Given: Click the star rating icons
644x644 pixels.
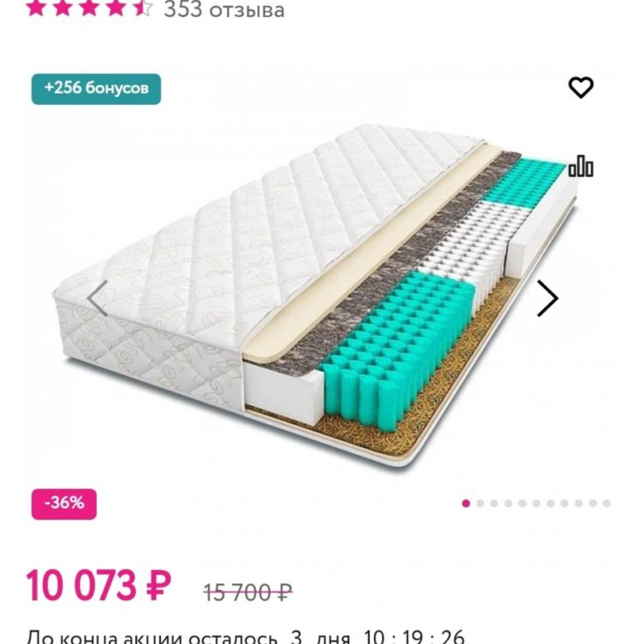Looking at the screenshot, I should point(89,9).
